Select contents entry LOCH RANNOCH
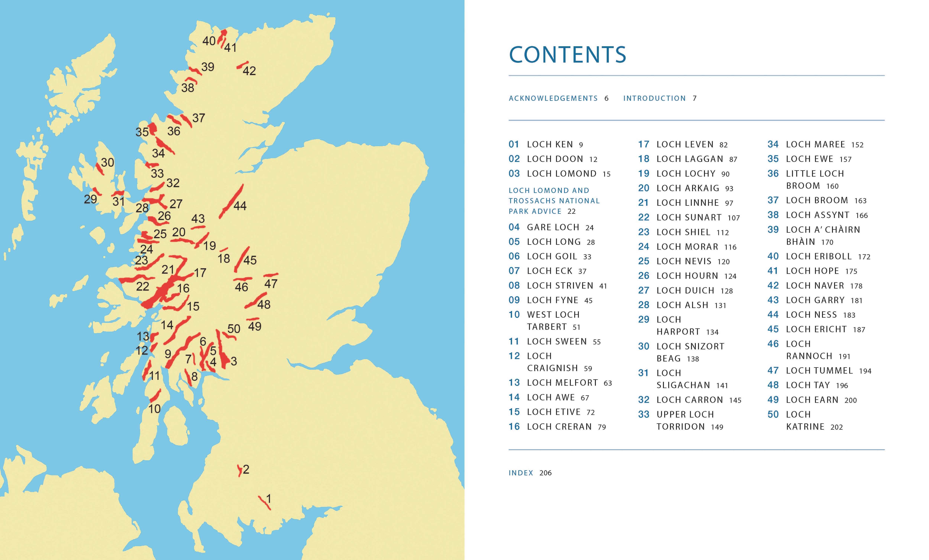929x560 pixels. [x=809, y=350]
